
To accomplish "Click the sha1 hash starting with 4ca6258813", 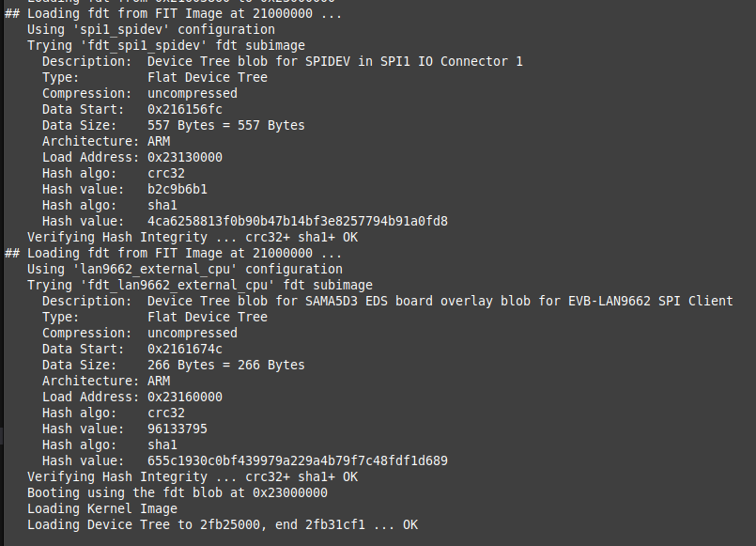I will (x=298, y=221).
